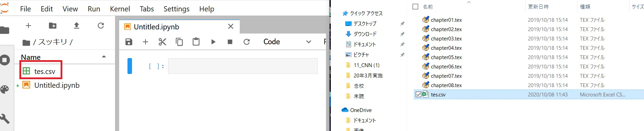Close the Untitled.ipynb tab

pos(231,26)
